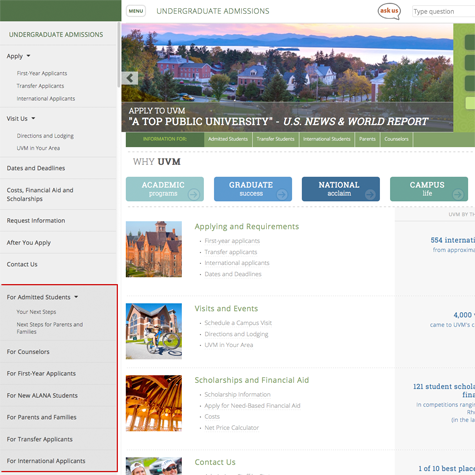Open Applying and Requirements heading
The image size is (475, 475).
pos(247,226)
